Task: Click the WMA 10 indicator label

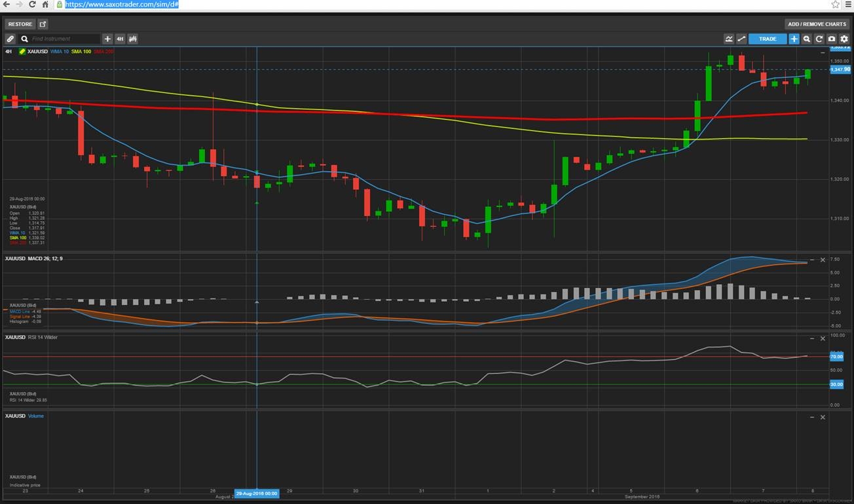Action: point(59,51)
